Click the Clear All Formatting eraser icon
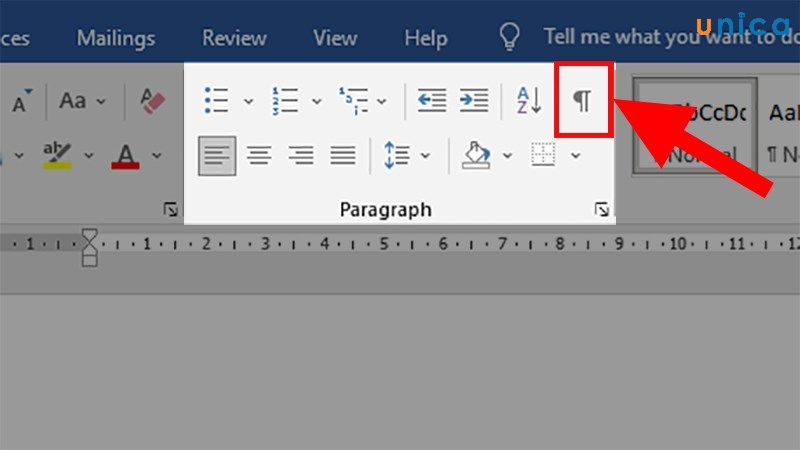Viewport: 800px width, 450px height. (x=152, y=101)
